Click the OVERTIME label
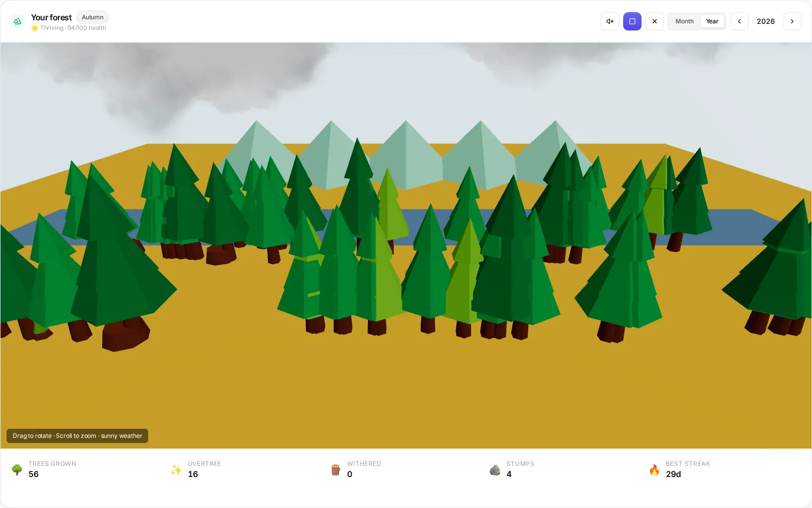This screenshot has height=508, width=812. tap(205, 464)
